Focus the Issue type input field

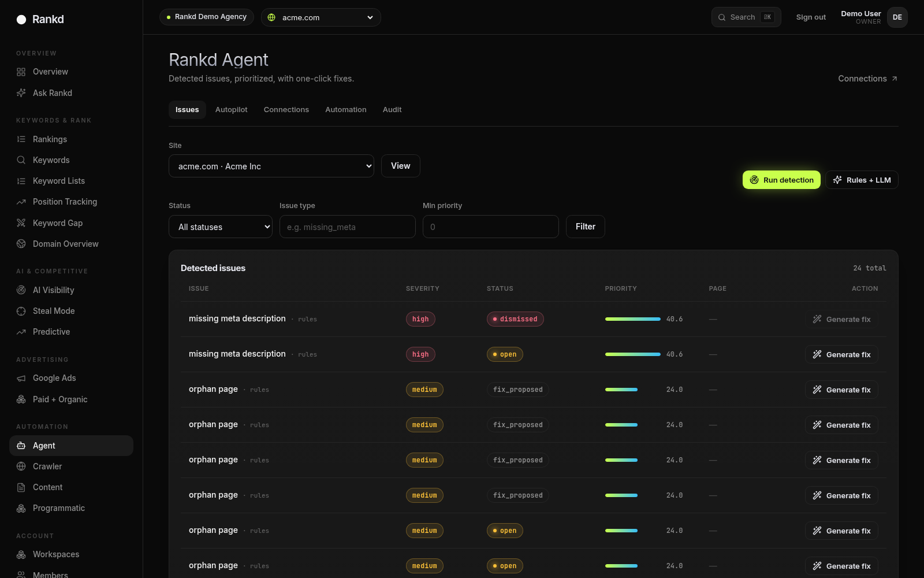[x=348, y=227]
